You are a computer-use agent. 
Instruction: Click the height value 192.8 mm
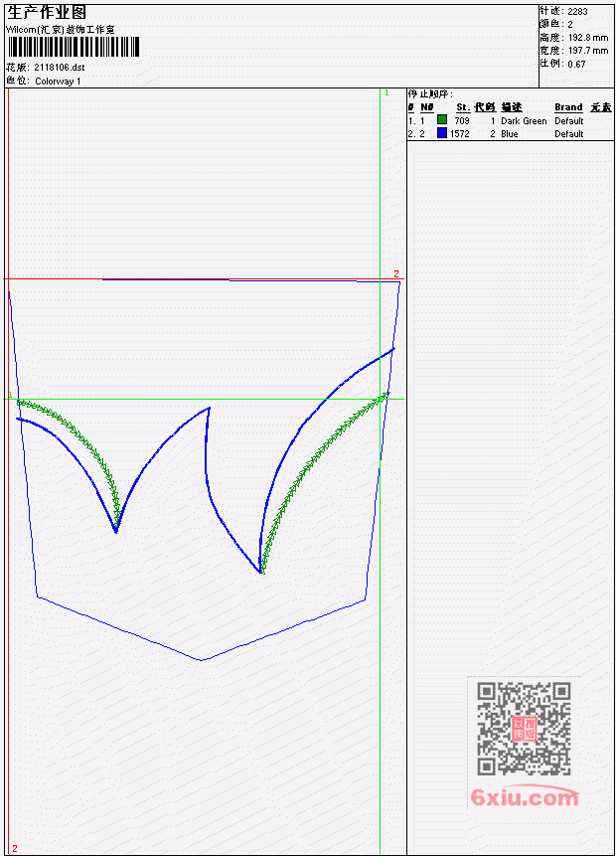pyautogui.click(x=588, y=38)
